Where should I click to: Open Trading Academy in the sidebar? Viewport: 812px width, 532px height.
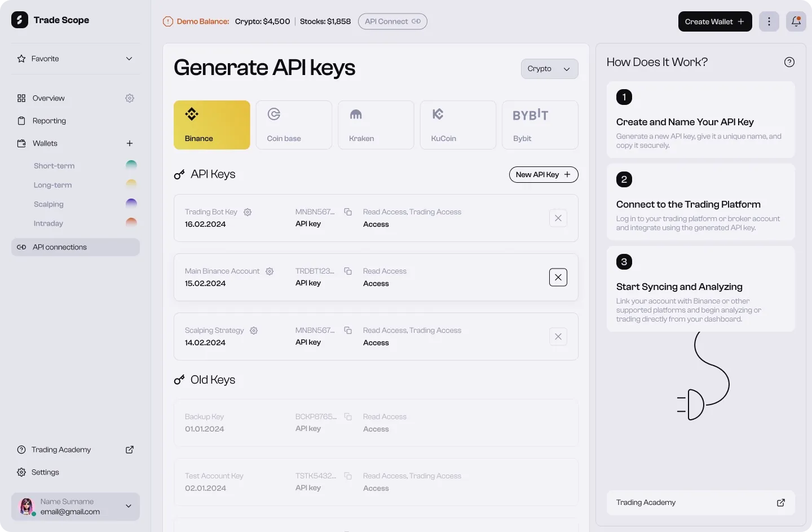[61, 450]
